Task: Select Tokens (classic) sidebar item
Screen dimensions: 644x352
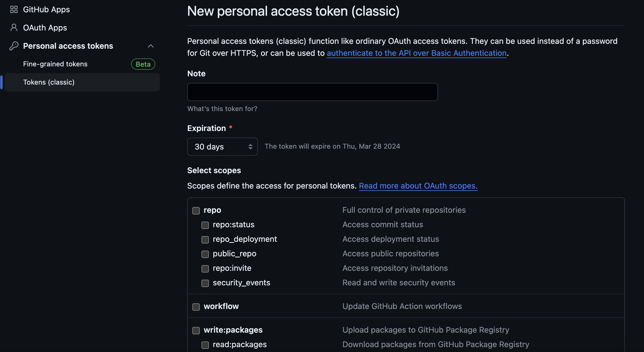Action: pyautogui.click(x=49, y=82)
